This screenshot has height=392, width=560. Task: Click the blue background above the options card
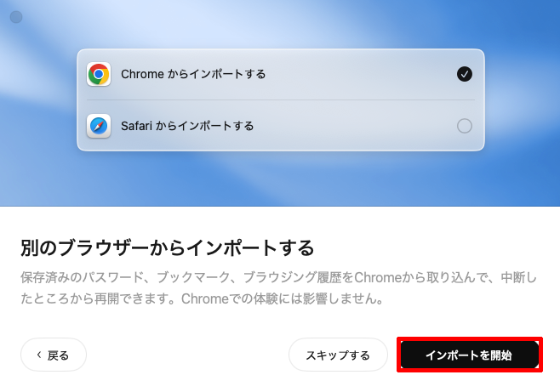[280, 24]
